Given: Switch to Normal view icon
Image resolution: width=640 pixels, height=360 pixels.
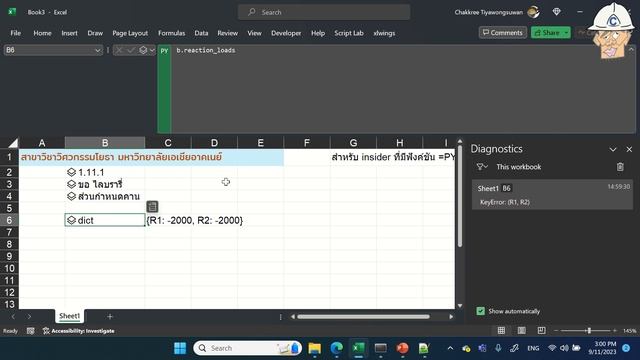Looking at the screenshot, I should coord(501,331).
